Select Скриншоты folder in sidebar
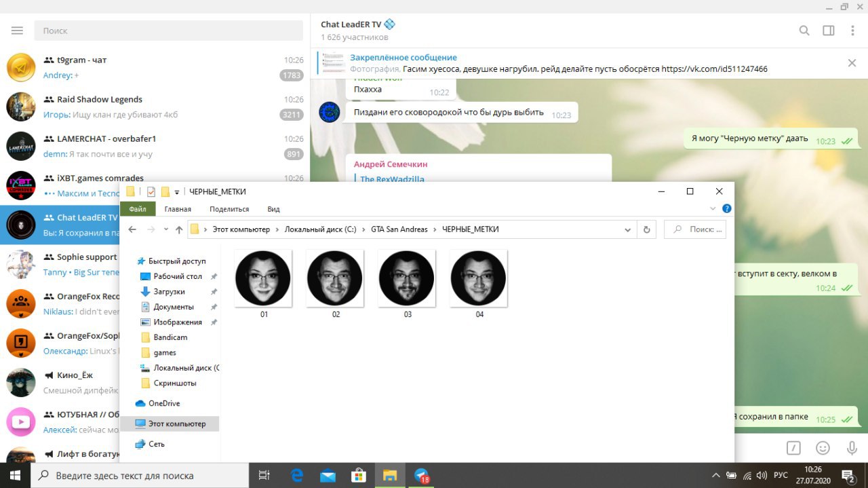Screen dimensions: 868x488 [175, 383]
